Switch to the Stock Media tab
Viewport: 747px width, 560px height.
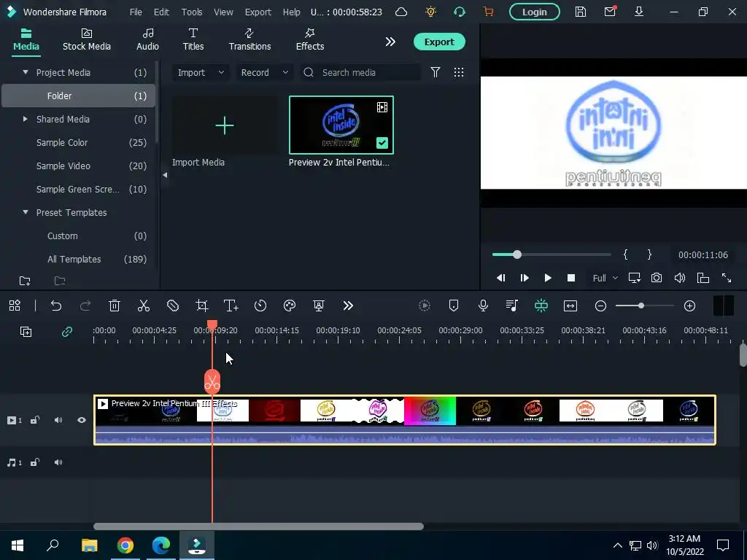pos(87,39)
